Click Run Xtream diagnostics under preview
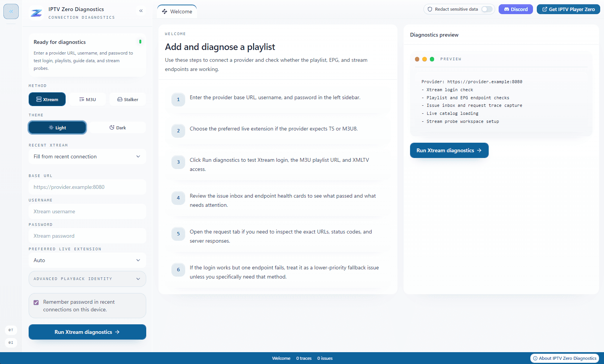The width and height of the screenshot is (604, 364). 449,150
